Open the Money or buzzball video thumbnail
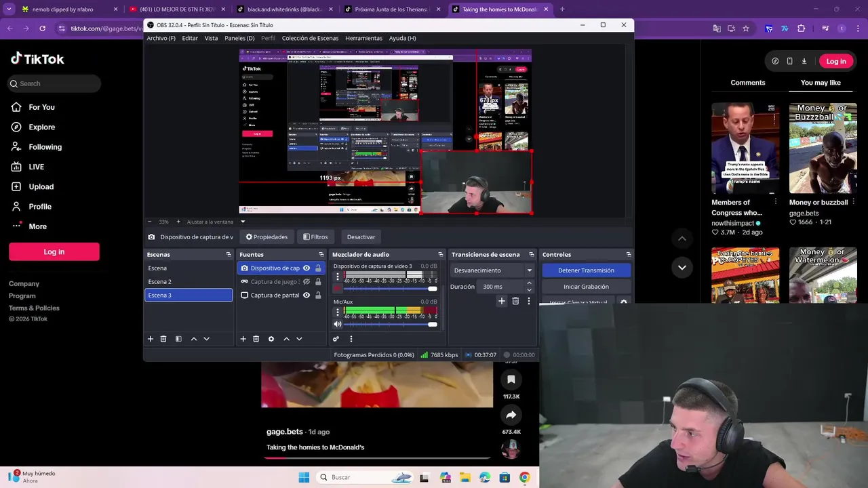 point(823,148)
